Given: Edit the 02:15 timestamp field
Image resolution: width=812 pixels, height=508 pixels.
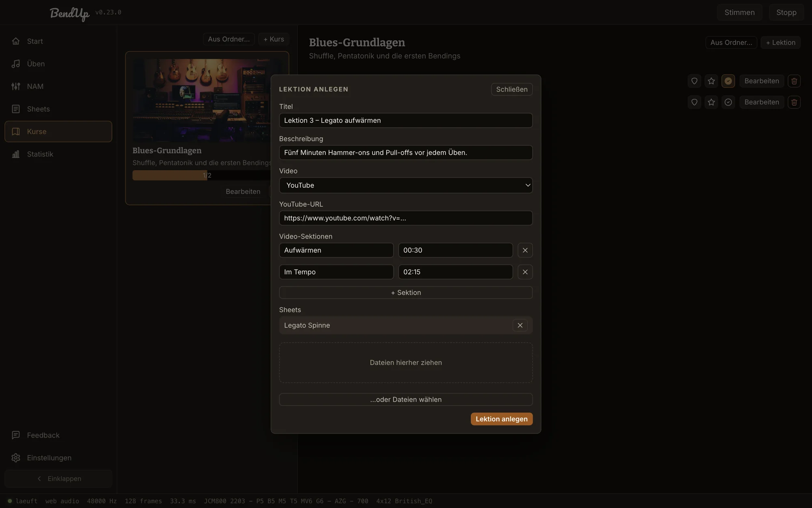Looking at the screenshot, I should (x=456, y=272).
